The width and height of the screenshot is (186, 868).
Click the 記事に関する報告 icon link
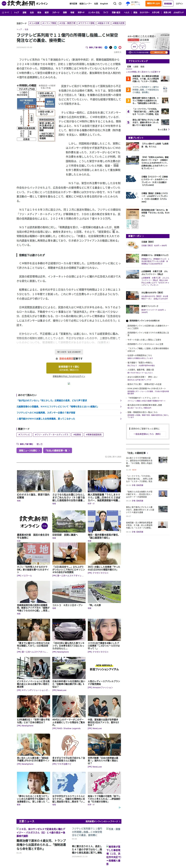113,457
